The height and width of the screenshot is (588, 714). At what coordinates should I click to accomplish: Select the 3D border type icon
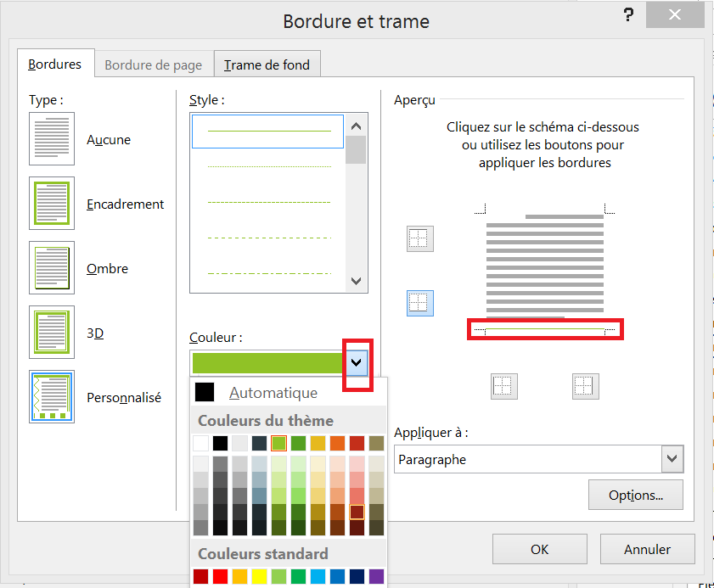pyautogui.click(x=52, y=333)
